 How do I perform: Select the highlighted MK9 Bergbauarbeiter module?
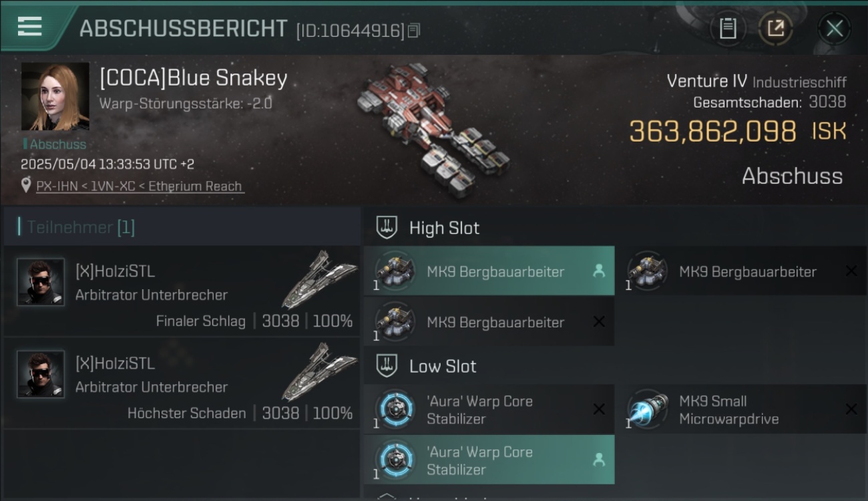(x=489, y=271)
